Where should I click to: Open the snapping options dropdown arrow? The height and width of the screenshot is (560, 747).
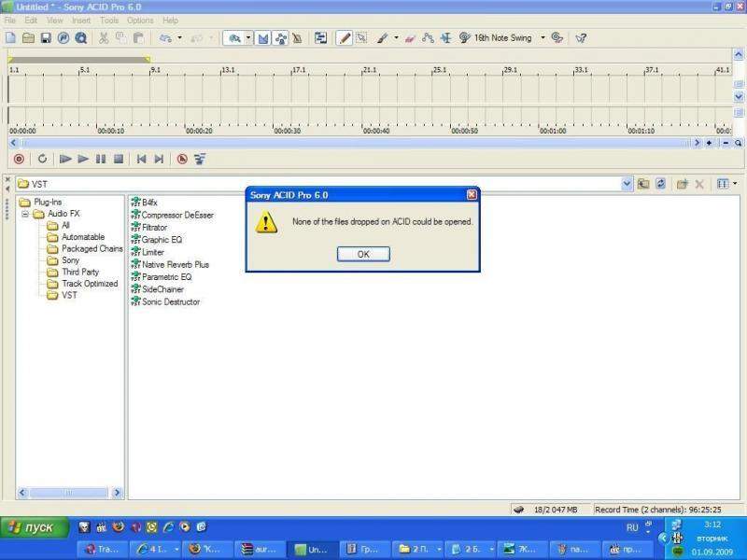click(x=248, y=38)
